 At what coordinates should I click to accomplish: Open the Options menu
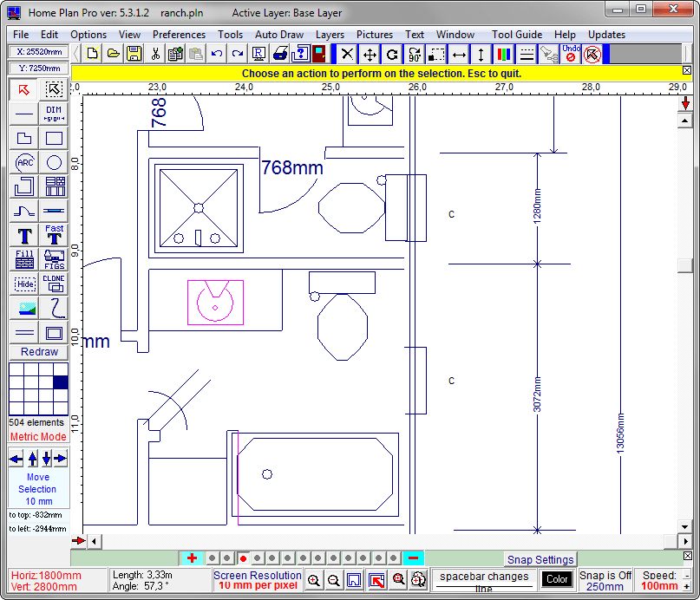tap(88, 35)
